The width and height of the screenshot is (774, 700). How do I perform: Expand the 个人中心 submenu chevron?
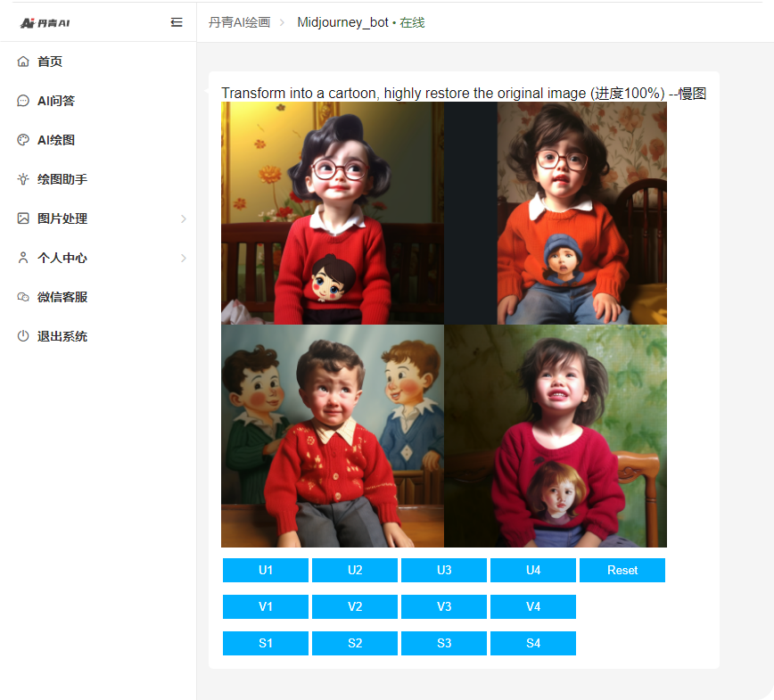pos(184,258)
